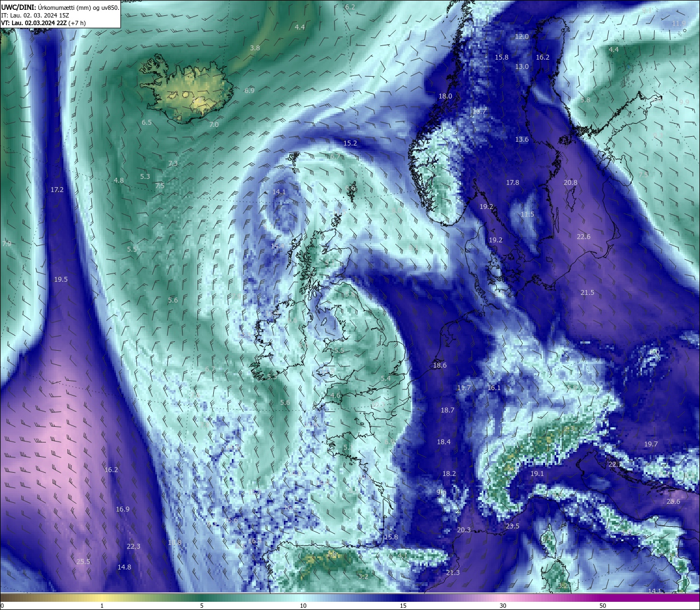Screen dimensions: 700x610
Task: Click the 19.1 value label
Action: 537,474
